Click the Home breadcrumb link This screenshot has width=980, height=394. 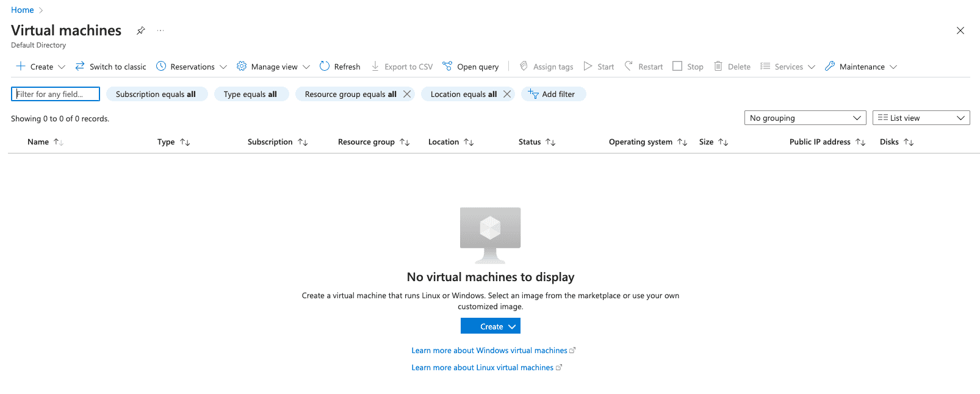tap(23, 10)
